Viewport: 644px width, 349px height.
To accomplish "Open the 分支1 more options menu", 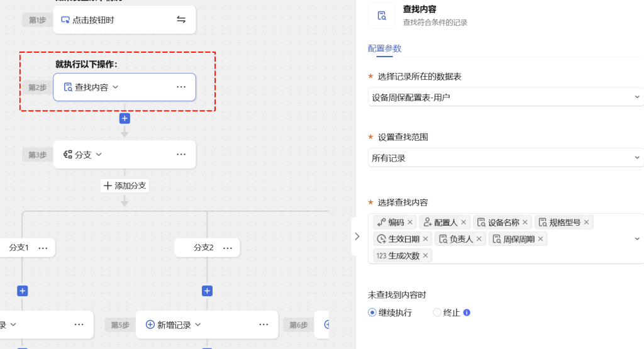I will point(43,248).
